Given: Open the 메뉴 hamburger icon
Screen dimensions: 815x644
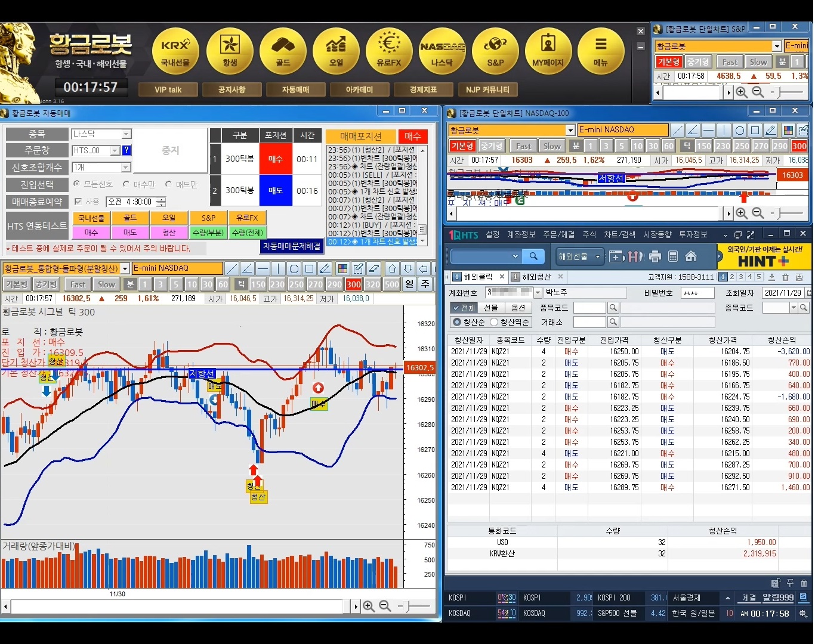Looking at the screenshot, I should click(x=601, y=52).
